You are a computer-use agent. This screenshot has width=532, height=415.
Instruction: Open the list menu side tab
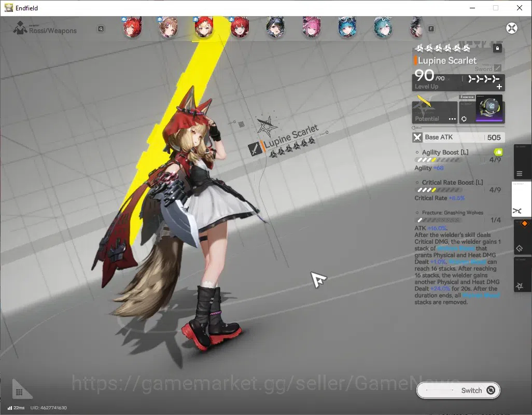click(x=522, y=162)
